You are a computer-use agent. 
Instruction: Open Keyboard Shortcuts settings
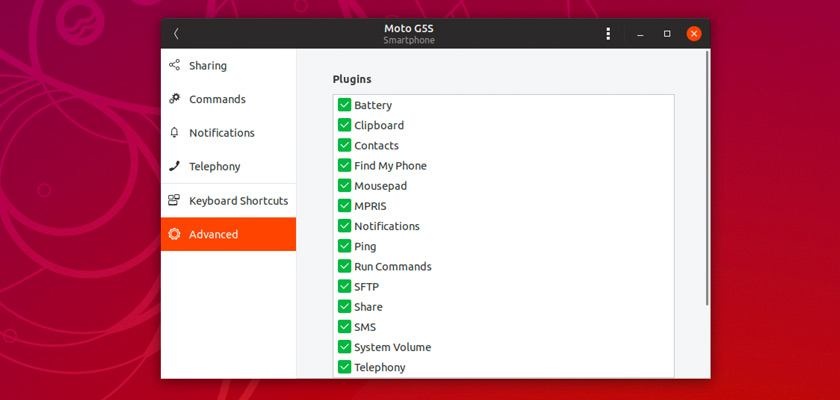click(x=228, y=200)
